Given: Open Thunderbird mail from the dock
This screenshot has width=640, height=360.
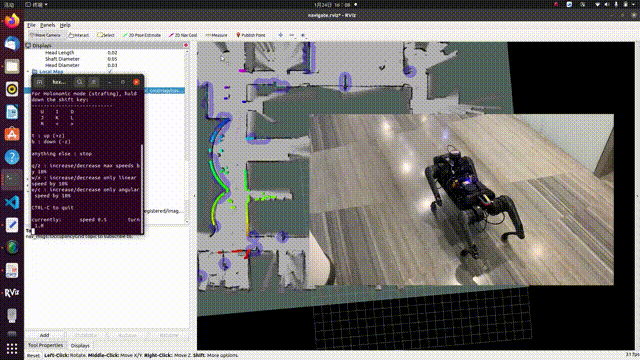Looking at the screenshot, I should click(x=12, y=43).
